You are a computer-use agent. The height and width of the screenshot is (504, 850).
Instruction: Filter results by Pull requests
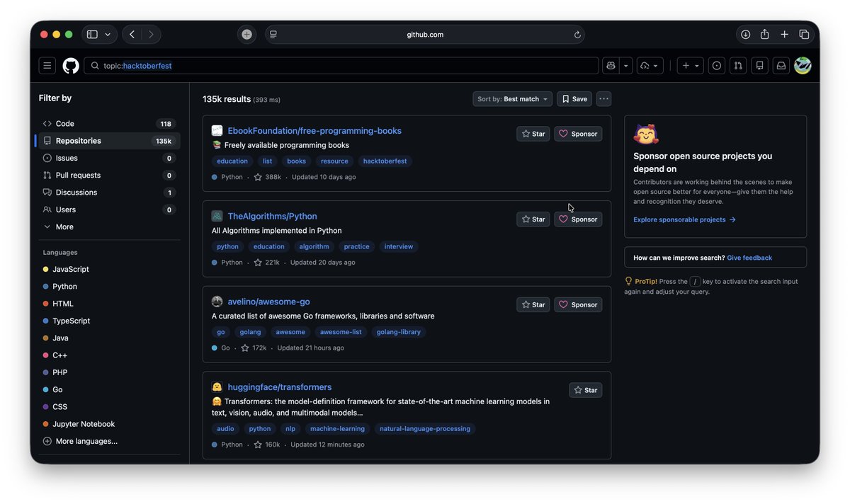(x=108, y=175)
